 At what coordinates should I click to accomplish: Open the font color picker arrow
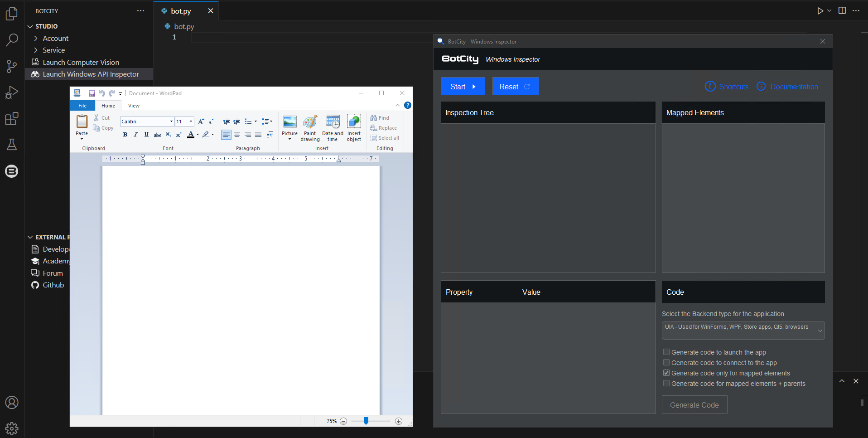[198, 135]
